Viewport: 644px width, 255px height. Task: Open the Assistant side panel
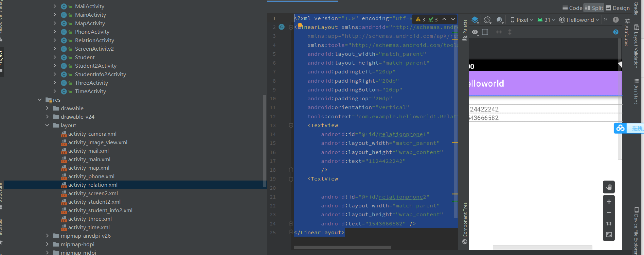pos(636,91)
